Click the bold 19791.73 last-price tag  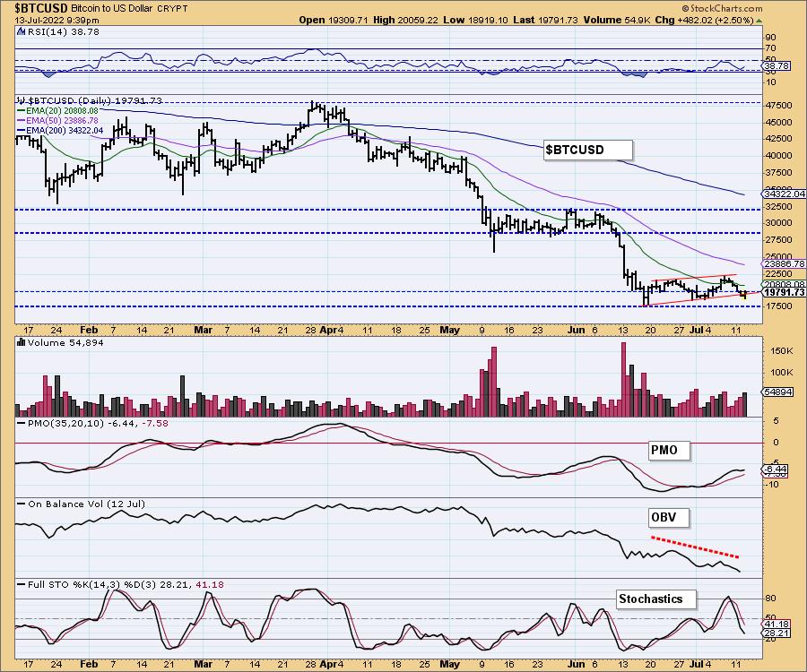(x=784, y=292)
